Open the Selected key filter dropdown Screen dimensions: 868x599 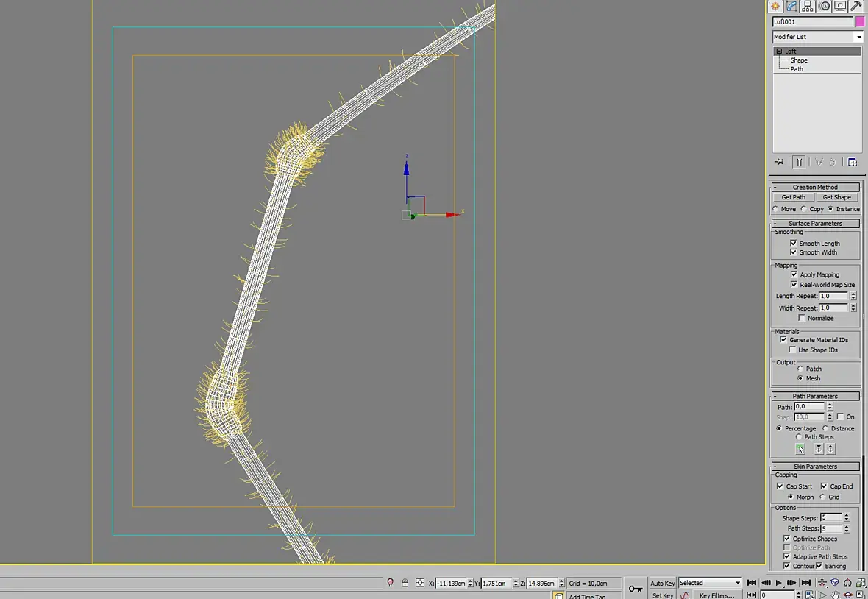[711, 582]
